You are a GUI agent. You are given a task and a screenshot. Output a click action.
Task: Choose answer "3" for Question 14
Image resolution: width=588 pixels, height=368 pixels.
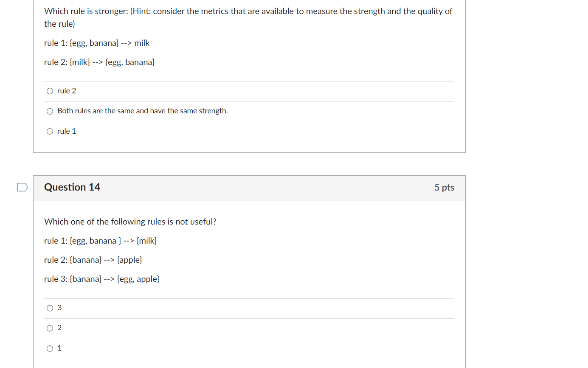pos(50,308)
